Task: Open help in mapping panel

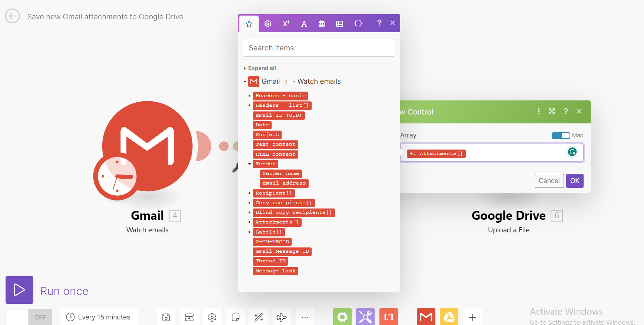Action: [x=379, y=23]
